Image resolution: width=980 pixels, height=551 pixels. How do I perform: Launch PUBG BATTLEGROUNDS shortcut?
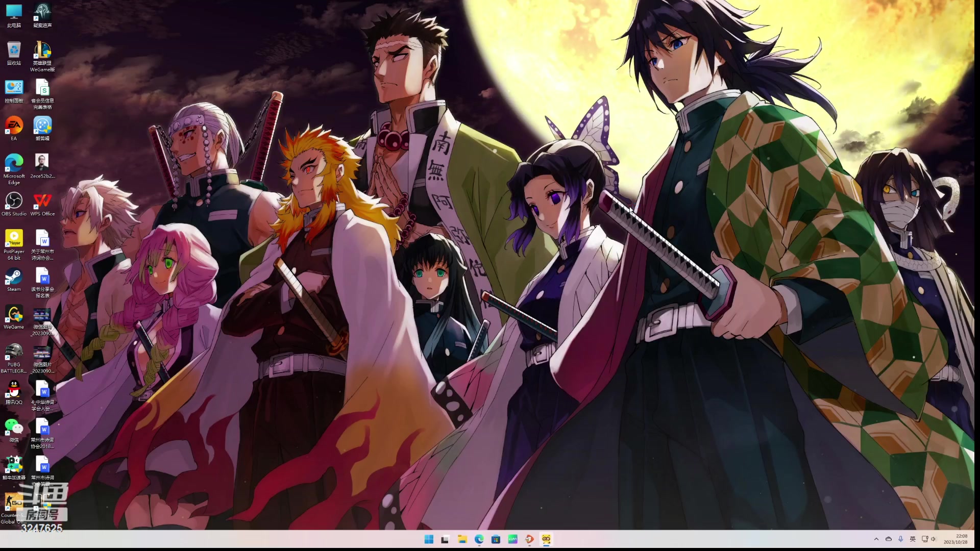pyautogui.click(x=14, y=358)
